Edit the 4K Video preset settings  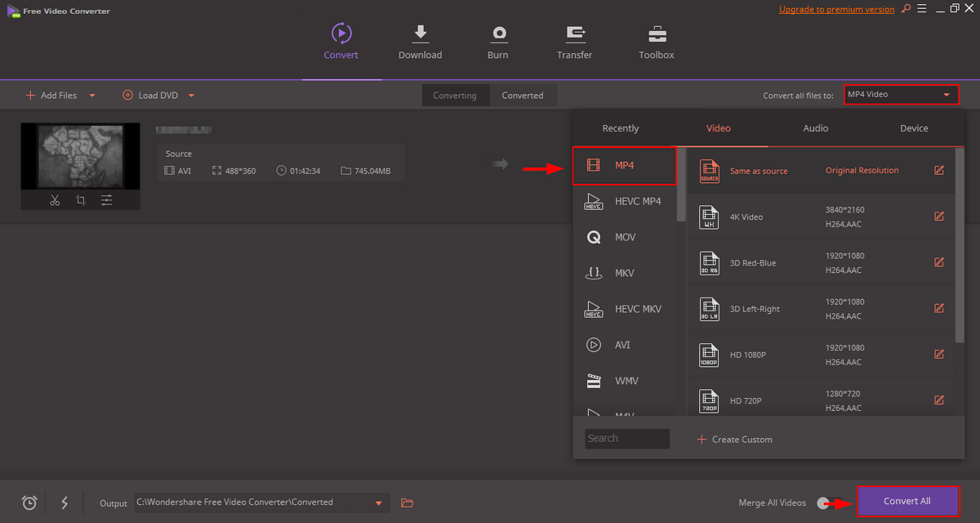938,217
